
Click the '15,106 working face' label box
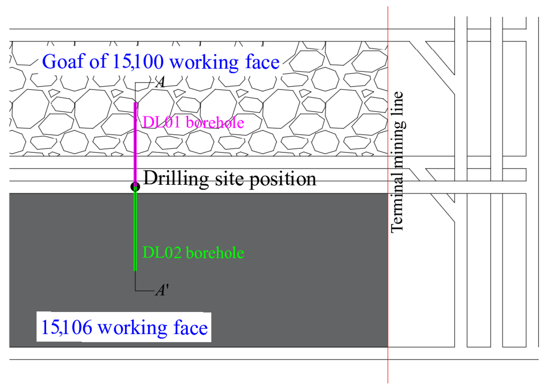[124, 327]
